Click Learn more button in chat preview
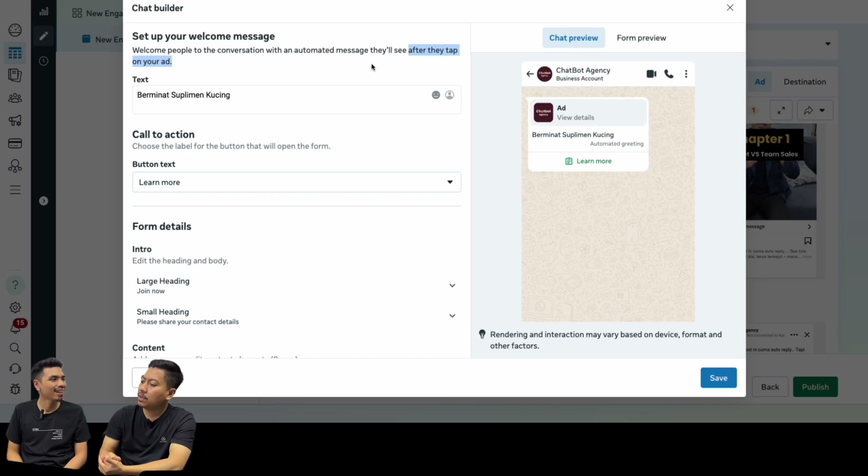 588,161
